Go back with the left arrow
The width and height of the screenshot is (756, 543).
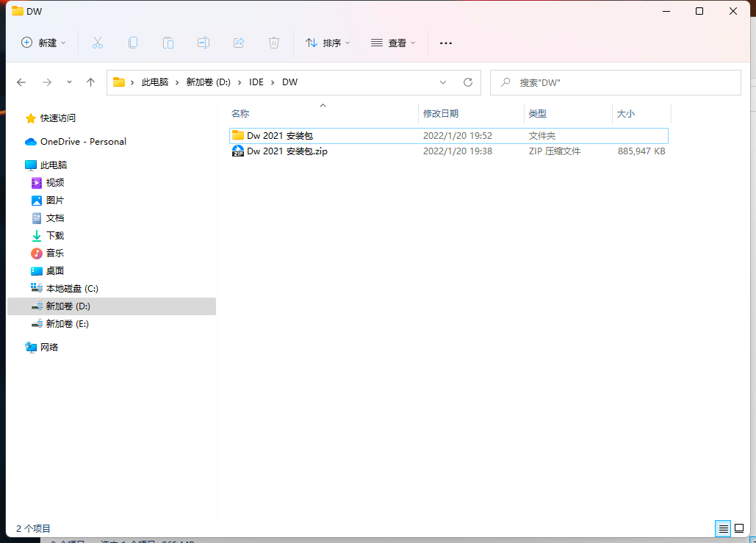point(21,82)
